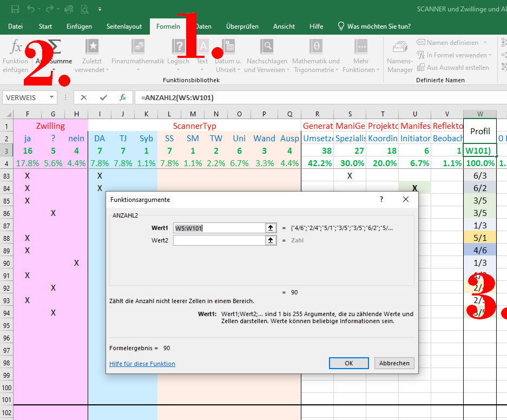
Task: Click the Wert2 range selector icon
Action: pyautogui.click(x=271, y=240)
